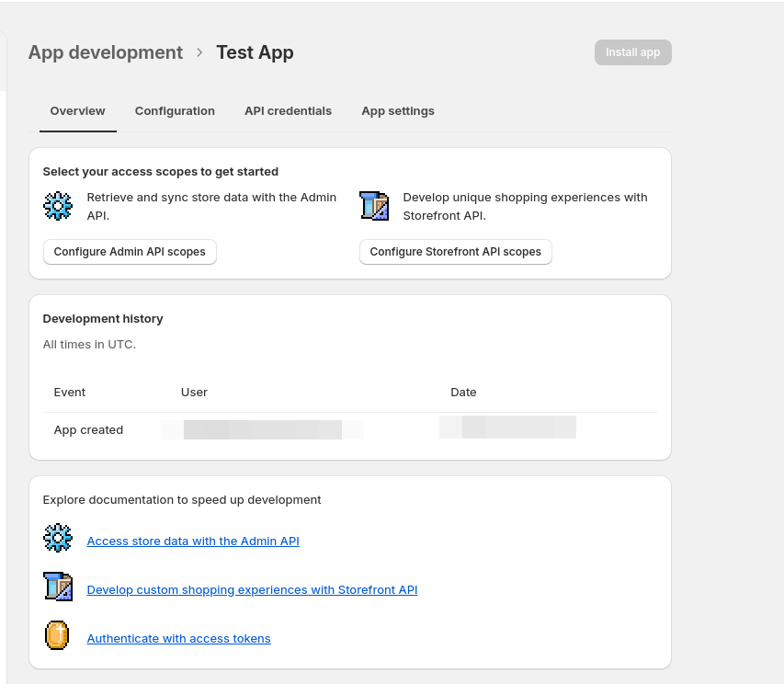Screen dimensions: 784x684
Task: Follow the Authenticate with access tokens link
Action: pos(178,639)
